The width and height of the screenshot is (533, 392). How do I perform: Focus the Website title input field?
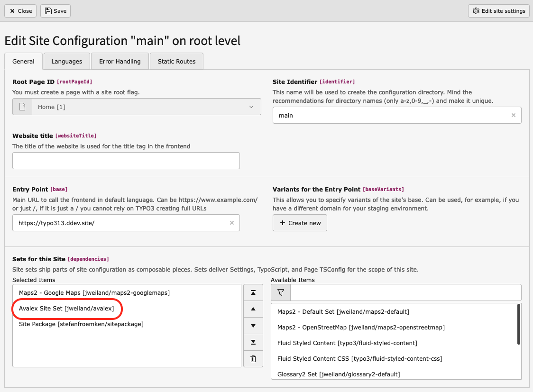pos(126,161)
